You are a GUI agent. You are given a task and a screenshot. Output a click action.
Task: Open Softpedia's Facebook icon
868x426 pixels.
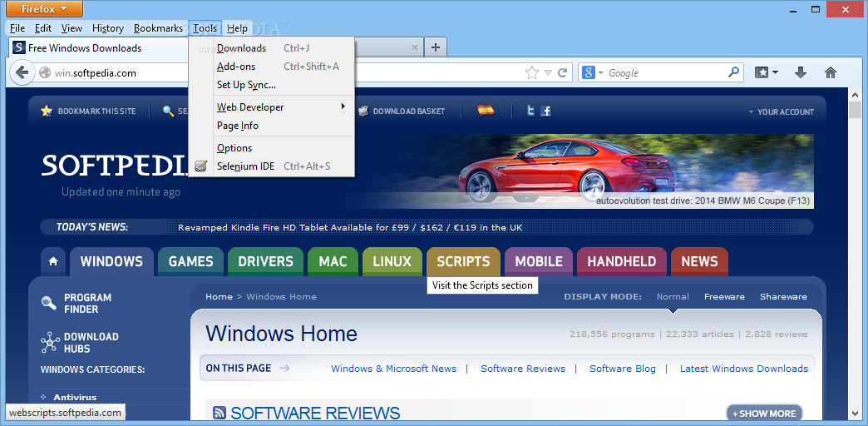pos(545,111)
